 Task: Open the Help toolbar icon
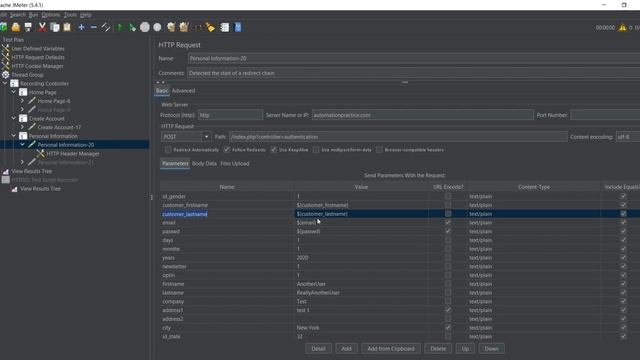[x=238, y=27]
